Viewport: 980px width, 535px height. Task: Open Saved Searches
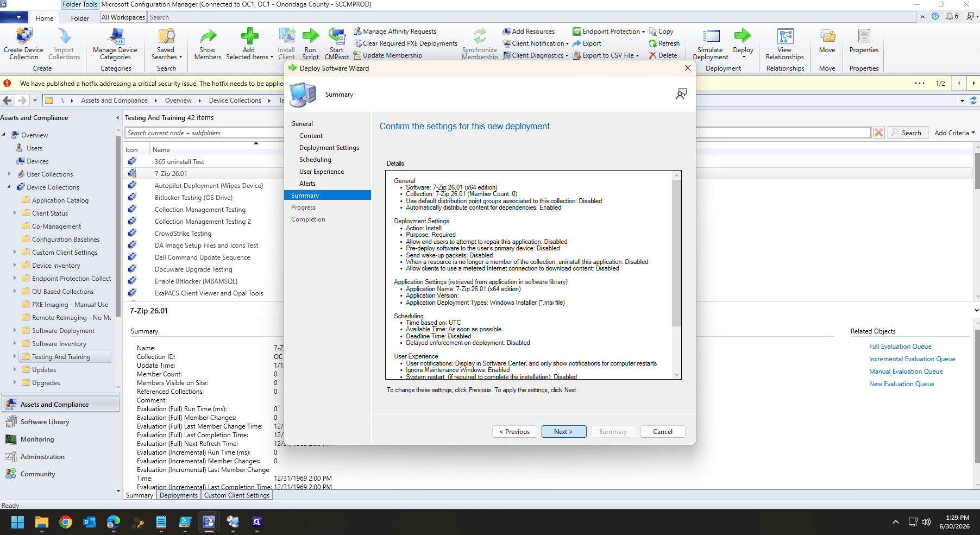(x=166, y=43)
